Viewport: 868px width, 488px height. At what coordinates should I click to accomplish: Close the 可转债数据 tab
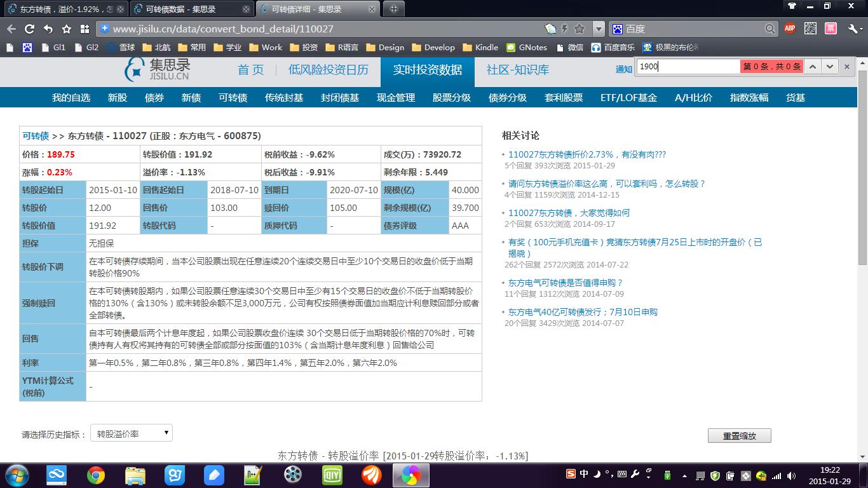click(x=247, y=9)
